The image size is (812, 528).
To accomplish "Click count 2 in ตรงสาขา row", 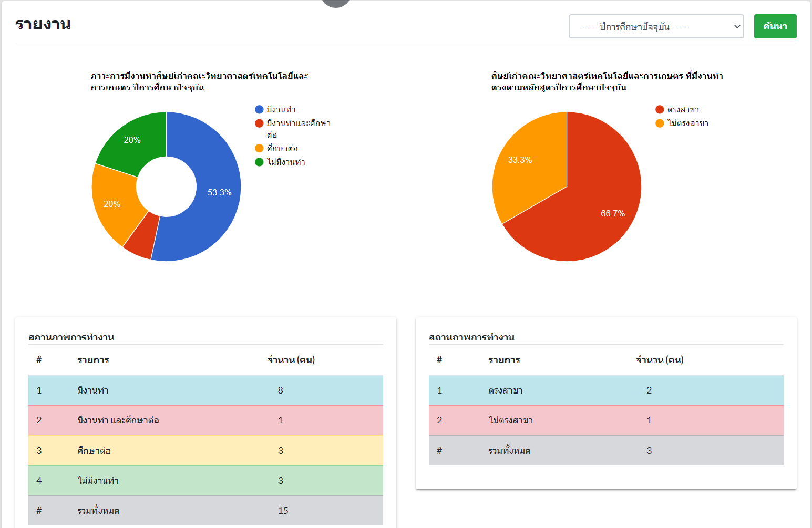I will point(649,390).
